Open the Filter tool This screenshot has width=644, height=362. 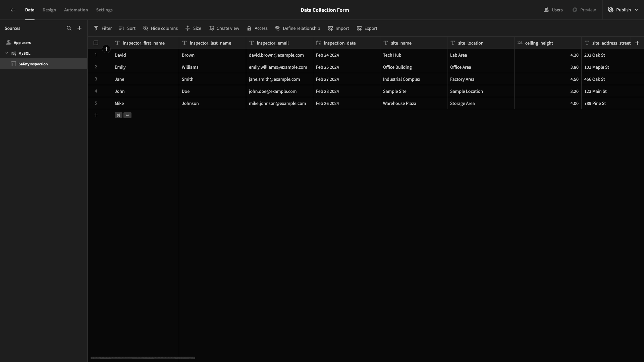(x=103, y=28)
